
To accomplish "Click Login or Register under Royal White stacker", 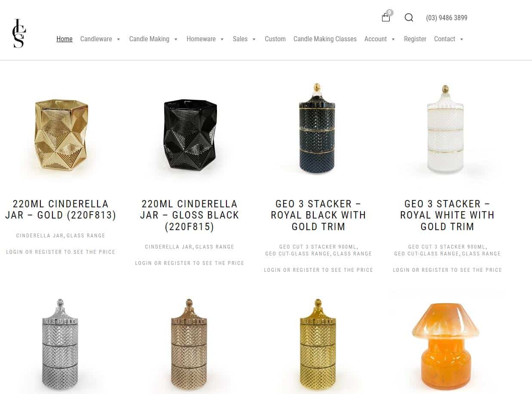I will [447, 270].
